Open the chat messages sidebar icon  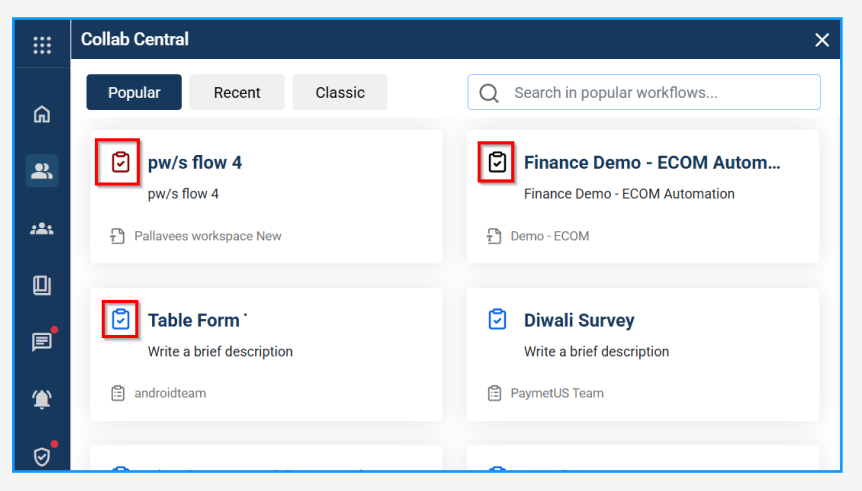tap(42, 343)
